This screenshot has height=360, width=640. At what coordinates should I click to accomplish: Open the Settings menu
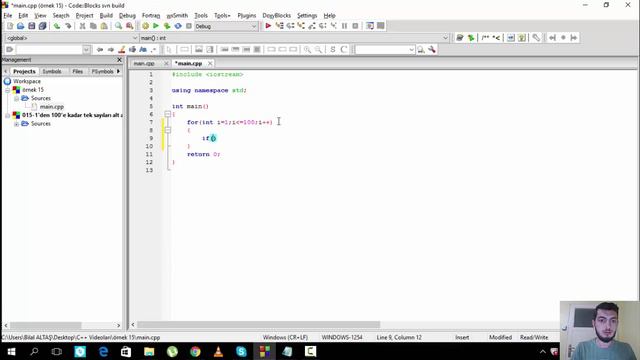click(307, 16)
